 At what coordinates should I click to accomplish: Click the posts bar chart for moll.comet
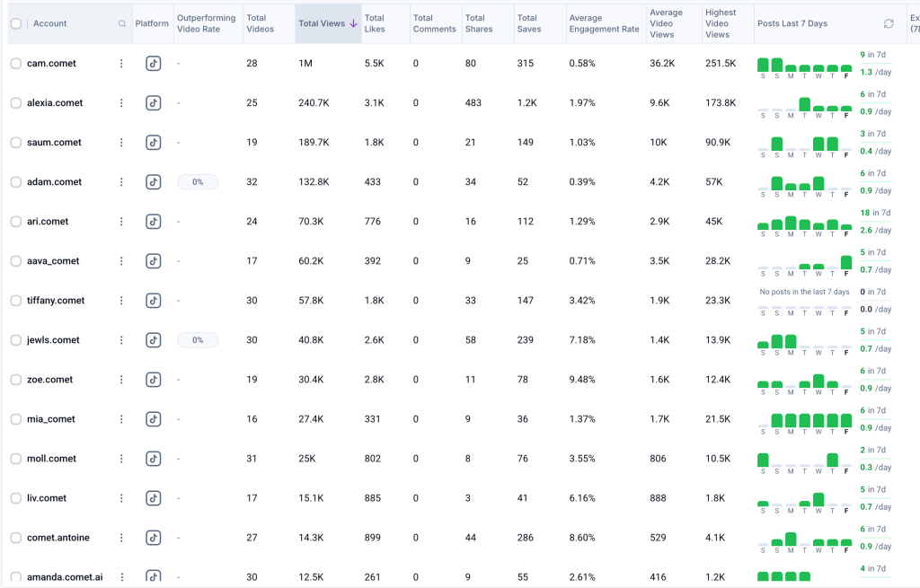point(804,461)
